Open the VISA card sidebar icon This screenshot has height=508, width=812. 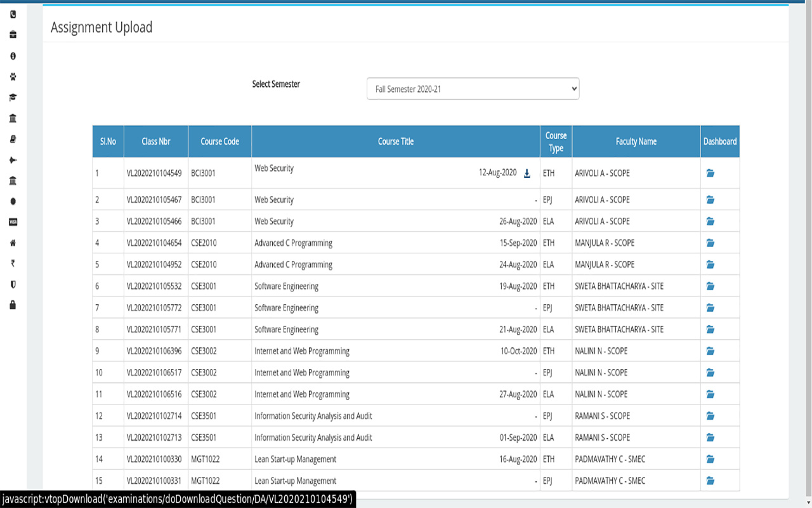click(x=13, y=222)
